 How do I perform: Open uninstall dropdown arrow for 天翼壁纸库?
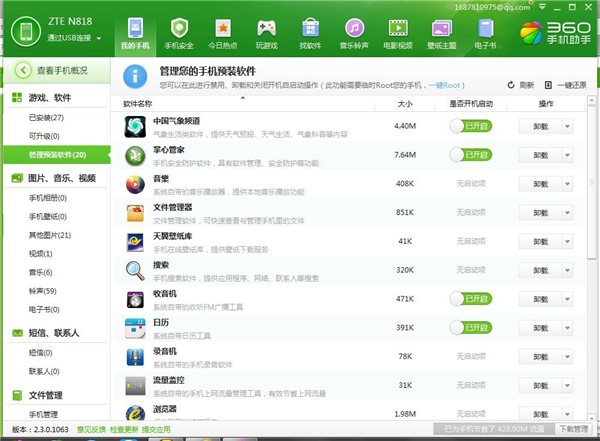click(567, 242)
